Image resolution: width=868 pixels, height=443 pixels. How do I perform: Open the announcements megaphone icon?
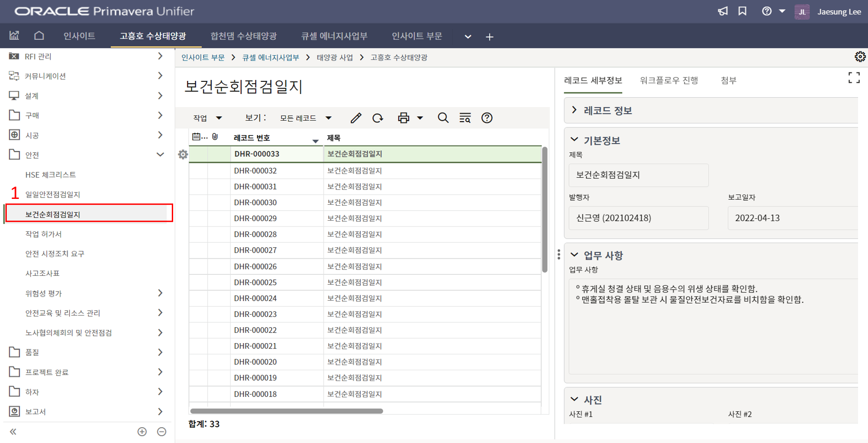click(x=723, y=11)
